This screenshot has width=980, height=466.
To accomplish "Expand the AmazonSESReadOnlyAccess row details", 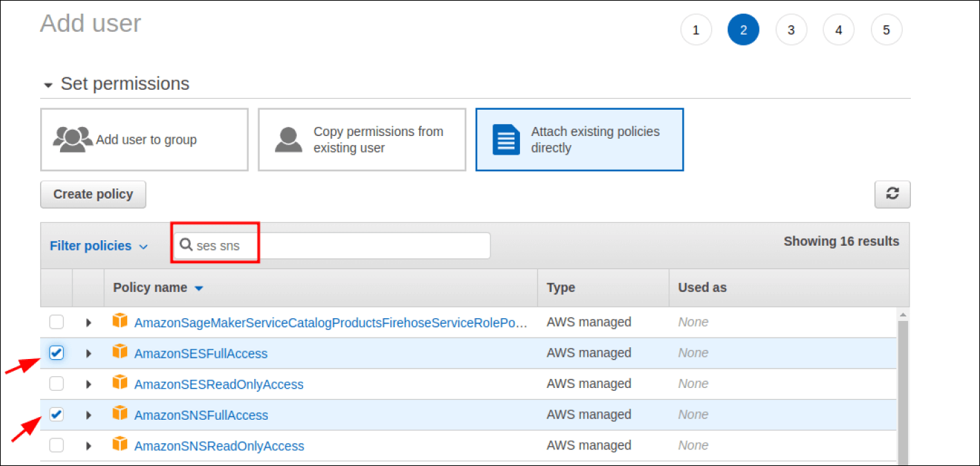I will 88,384.
